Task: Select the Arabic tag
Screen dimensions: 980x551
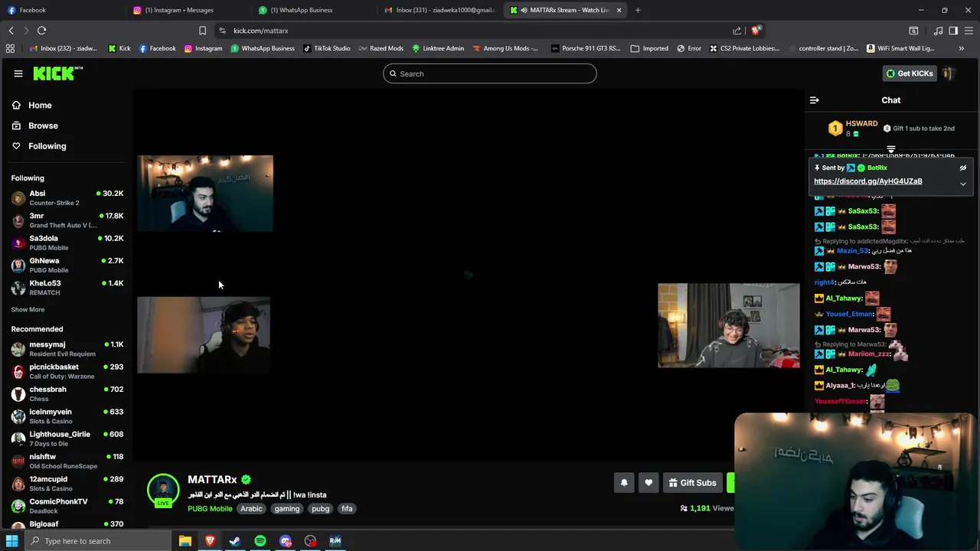Action: pos(251,509)
